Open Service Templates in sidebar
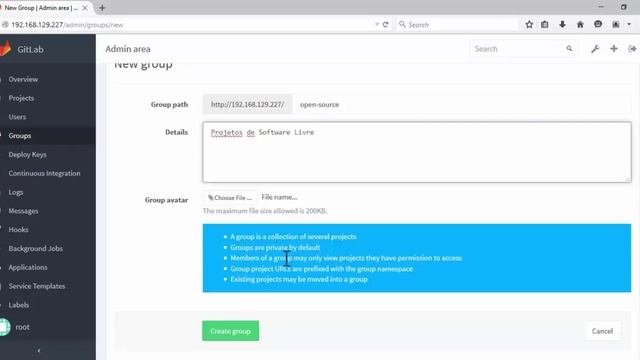The width and height of the screenshot is (640, 360). (x=37, y=286)
